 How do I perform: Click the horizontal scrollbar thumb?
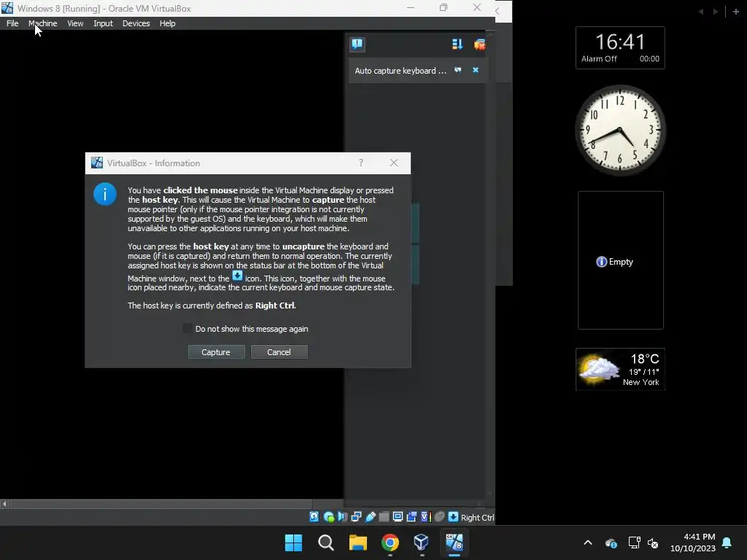160,504
